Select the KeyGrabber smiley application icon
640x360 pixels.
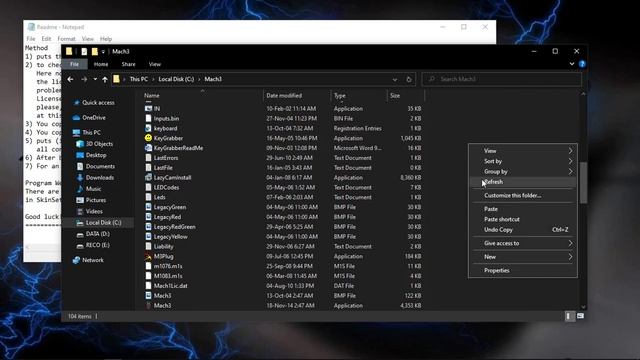pyautogui.click(x=148, y=138)
